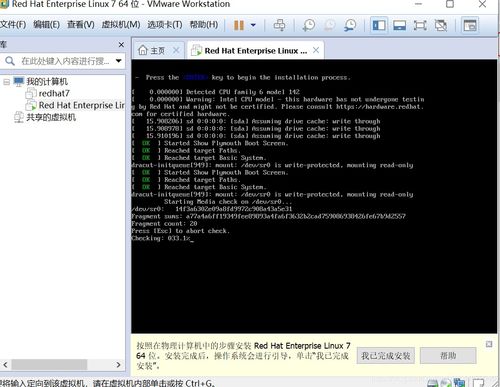Switch to the 主页 tab
Viewport: 500px width, 387px height.
(x=157, y=50)
